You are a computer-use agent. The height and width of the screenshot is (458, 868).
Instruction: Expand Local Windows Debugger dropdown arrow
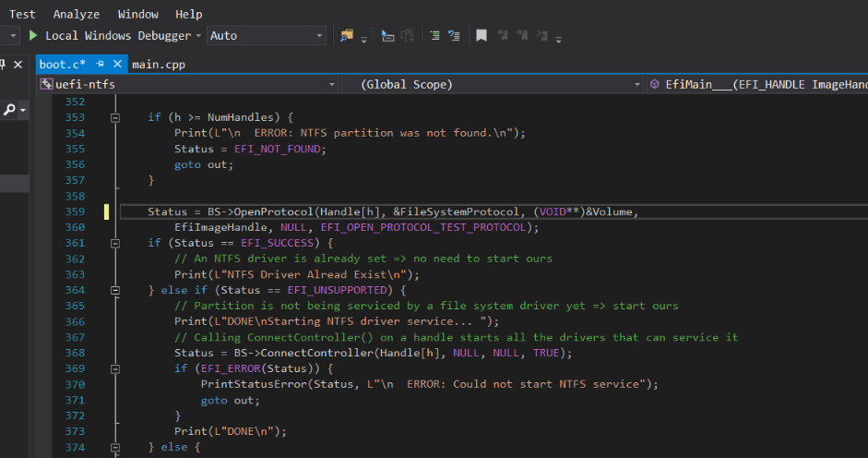(198, 36)
